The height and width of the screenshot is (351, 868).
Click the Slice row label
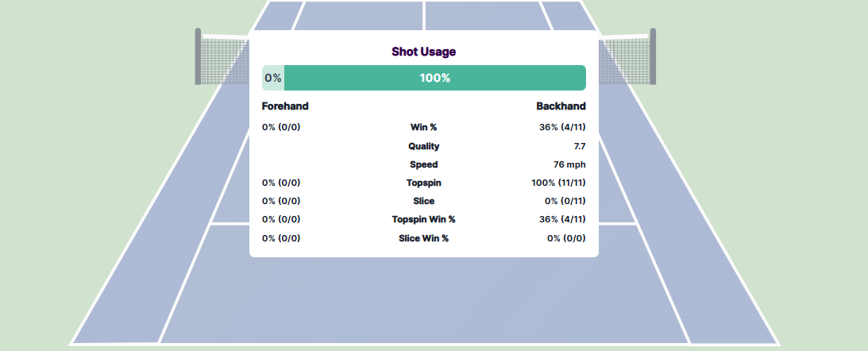tap(423, 201)
